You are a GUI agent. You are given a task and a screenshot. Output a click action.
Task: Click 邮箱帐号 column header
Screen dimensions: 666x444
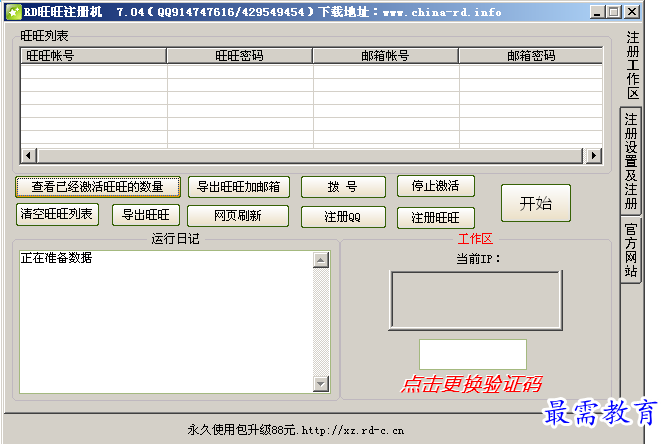tap(385, 56)
